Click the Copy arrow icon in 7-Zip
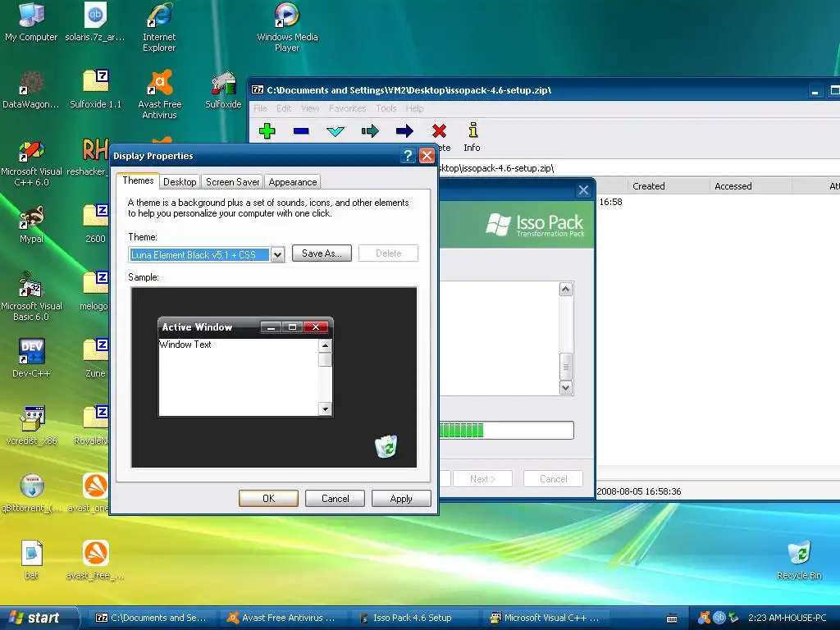 tap(370, 130)
